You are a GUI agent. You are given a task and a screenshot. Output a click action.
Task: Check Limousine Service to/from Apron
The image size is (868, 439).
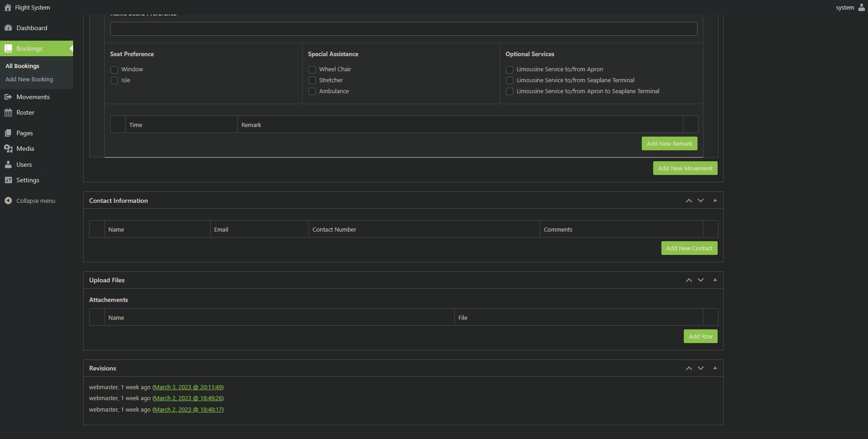pos(510,69)
